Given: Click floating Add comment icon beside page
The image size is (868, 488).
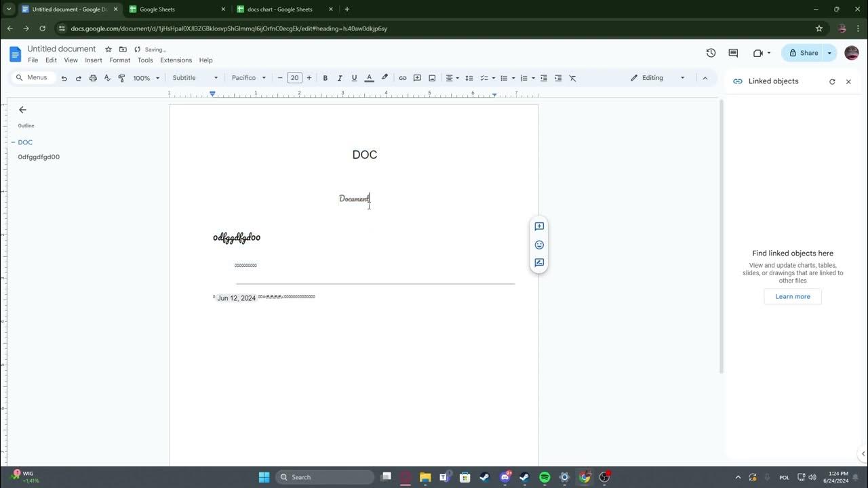Looking at the screenshot, I should 539,226.
